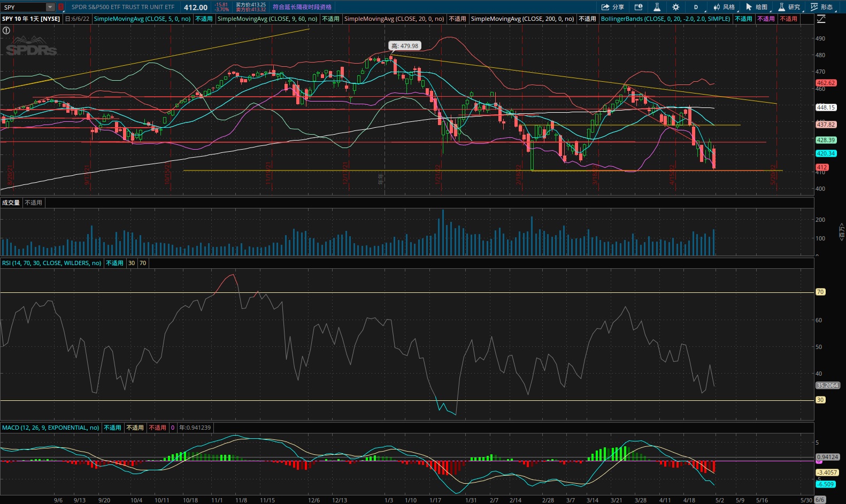Click the SPY symbol input field
846x504 pixels.
point(24,7)
